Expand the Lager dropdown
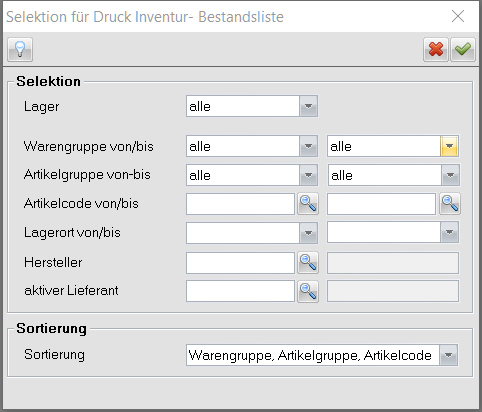482x412 pixels. pos(308,106)
